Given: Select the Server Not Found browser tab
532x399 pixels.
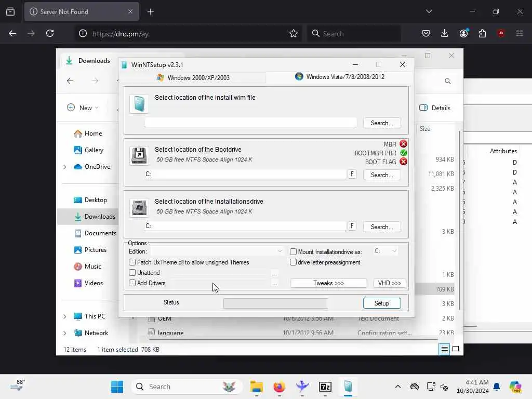Looking at the screenshot, I should (x=82, y=12).
